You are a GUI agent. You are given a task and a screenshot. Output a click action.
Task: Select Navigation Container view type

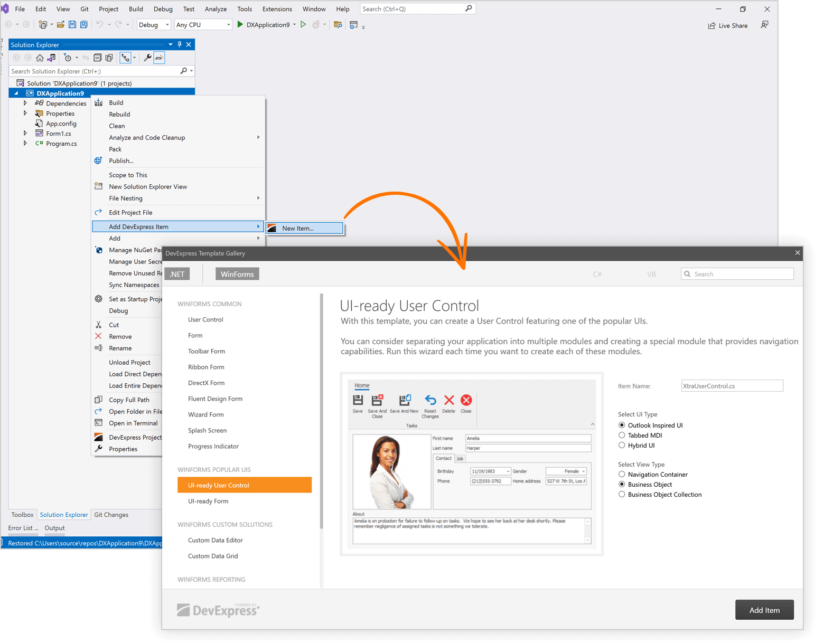(622, 474)
